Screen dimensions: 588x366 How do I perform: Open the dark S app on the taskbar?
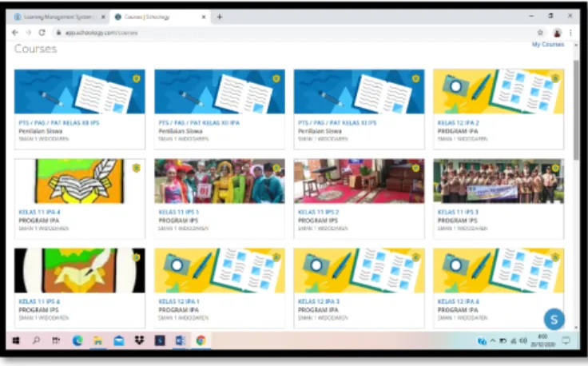pyautogui.click(x=160, y=340)
